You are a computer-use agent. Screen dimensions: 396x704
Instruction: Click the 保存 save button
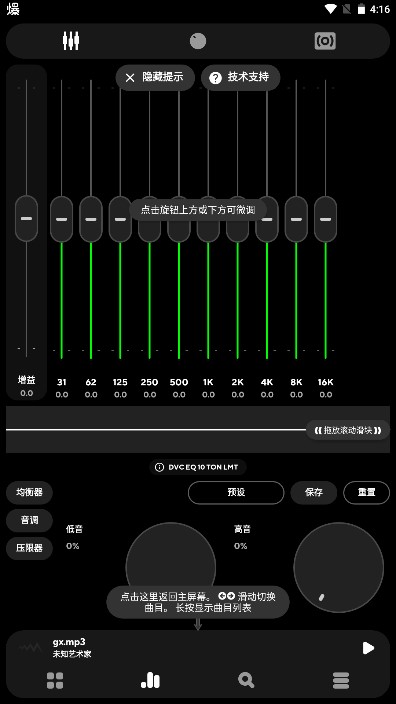point(314,493)
